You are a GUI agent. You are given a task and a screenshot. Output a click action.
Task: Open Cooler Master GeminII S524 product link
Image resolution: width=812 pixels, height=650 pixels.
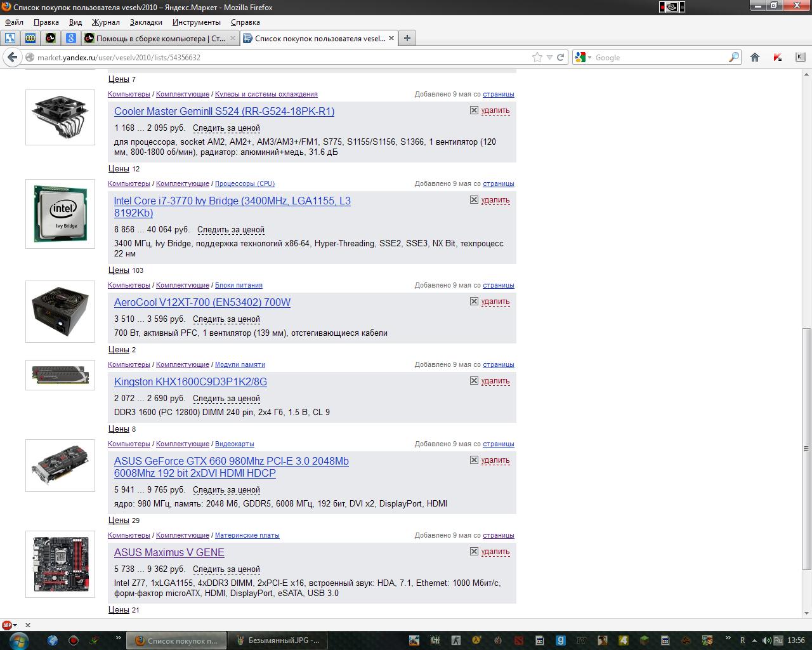224,111
